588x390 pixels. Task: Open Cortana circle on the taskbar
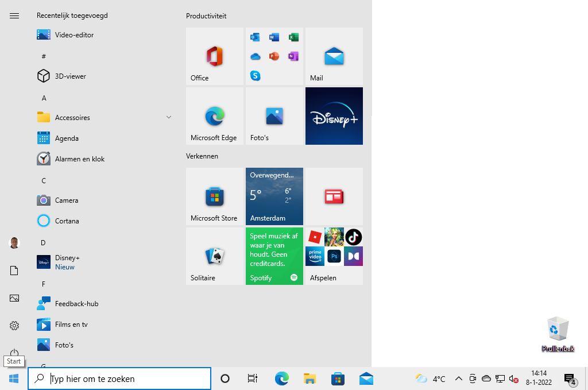click(x=225, y=379)
